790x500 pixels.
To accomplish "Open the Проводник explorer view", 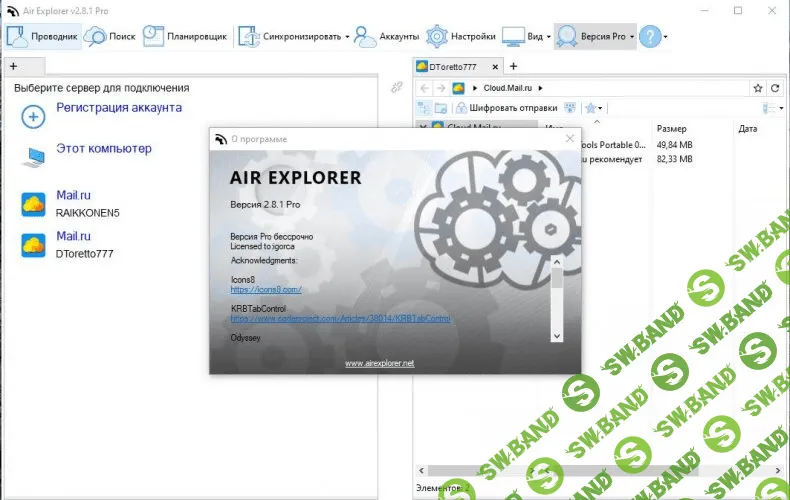I will click(43, 36).
